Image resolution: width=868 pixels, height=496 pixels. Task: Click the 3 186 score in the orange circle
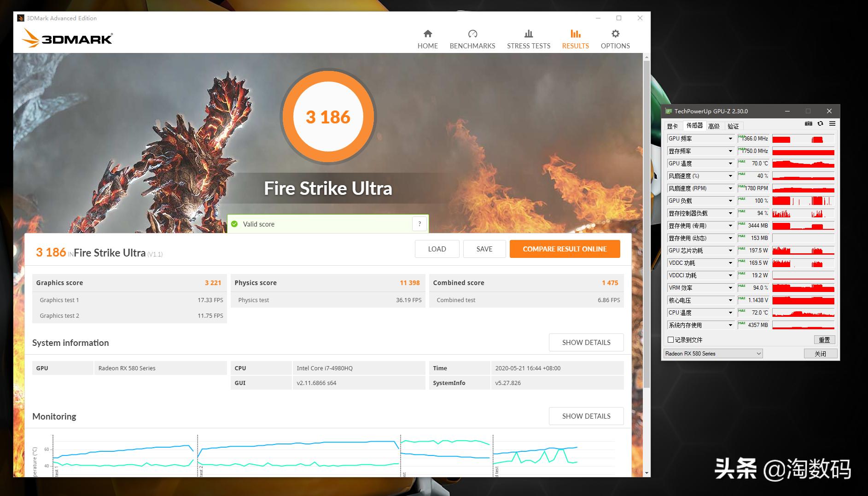point(328,117)
